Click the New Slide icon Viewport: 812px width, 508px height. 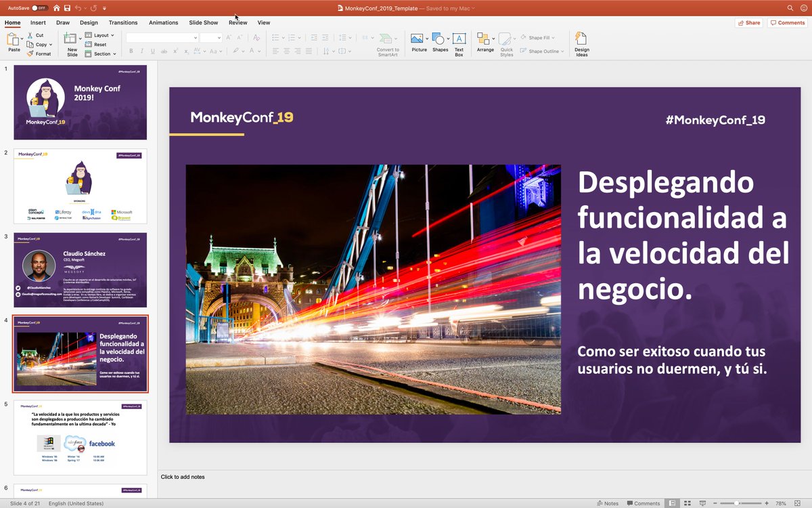(72, 39)
